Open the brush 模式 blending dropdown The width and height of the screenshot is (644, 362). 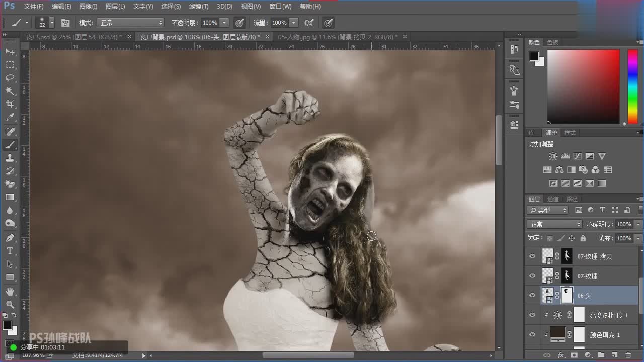(x=131, y=23)
